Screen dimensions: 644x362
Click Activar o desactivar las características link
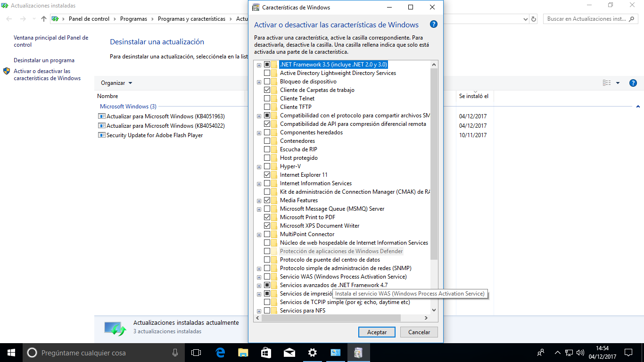coord(47,74)
